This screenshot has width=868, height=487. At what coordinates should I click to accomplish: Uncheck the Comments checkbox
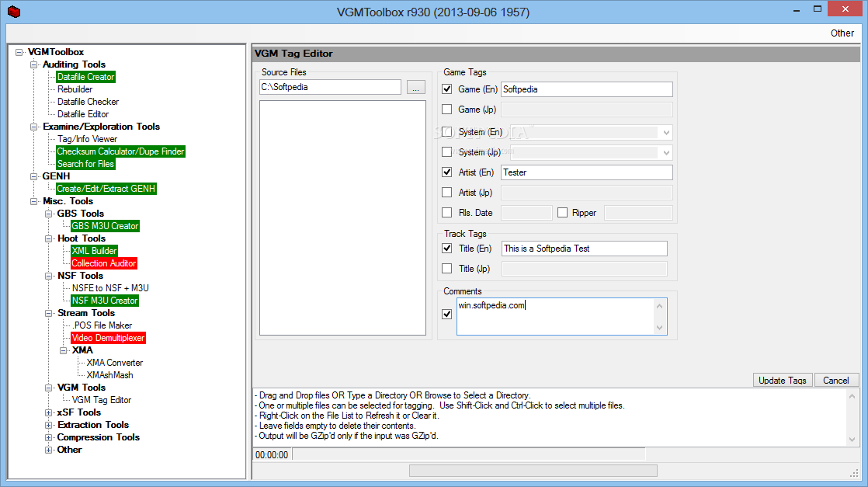(x=447, y=314)
